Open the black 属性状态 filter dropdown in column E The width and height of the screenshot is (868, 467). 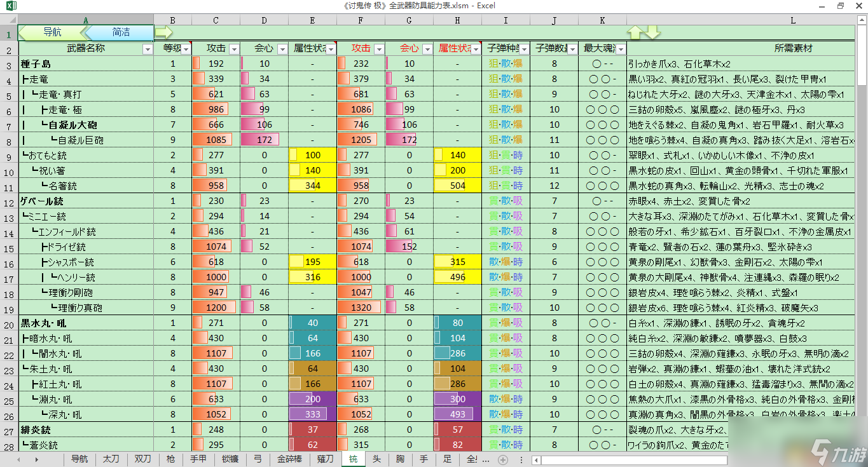point(331,49)
